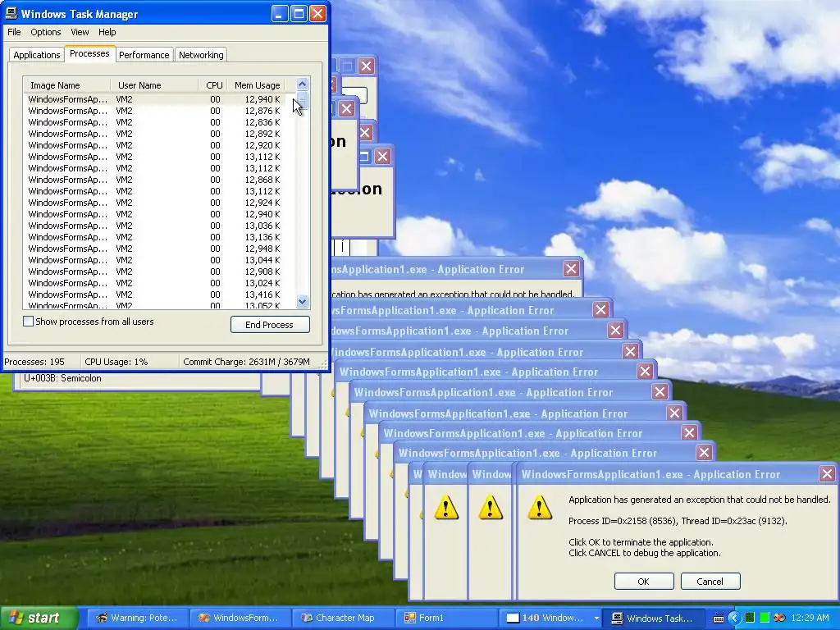Select the process using 12,892 K

pos(158,134)
